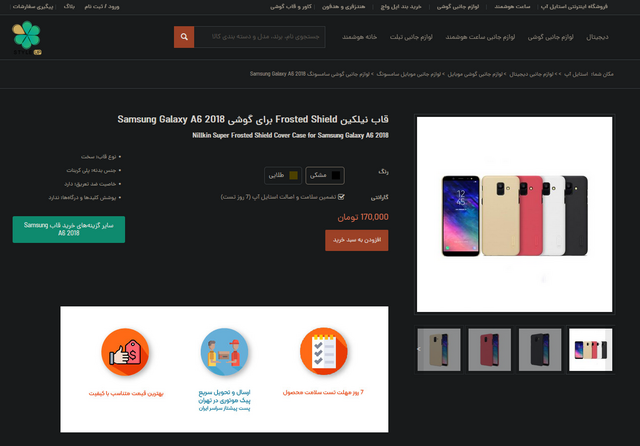640x446 pixels.
Task: Select the black (مشکی) color option
Action: point(325,175)
